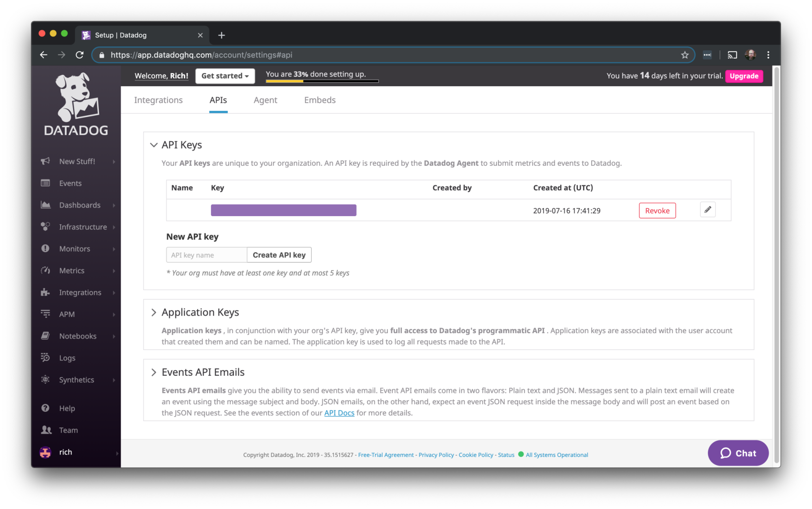Switch to the Integrations tab

pyautogui.click(x=158, y=100)
